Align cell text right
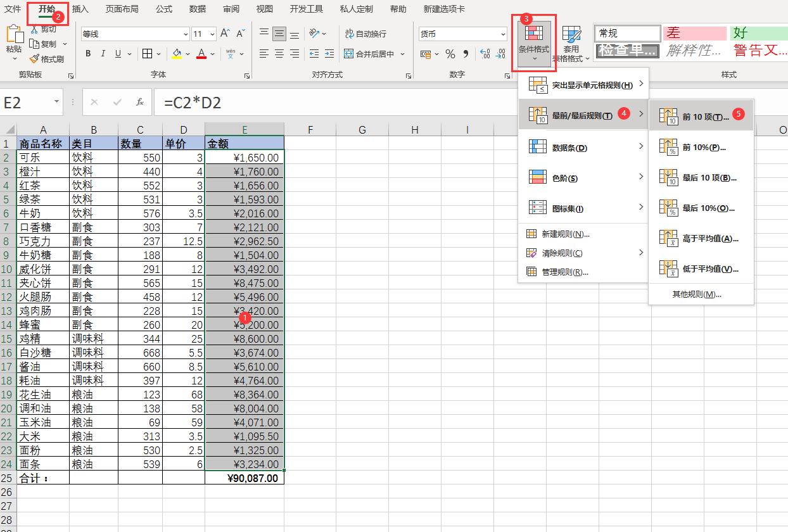The height and width of the screenshot is (532, 788). pyautogui.click(x=294, y=54)
